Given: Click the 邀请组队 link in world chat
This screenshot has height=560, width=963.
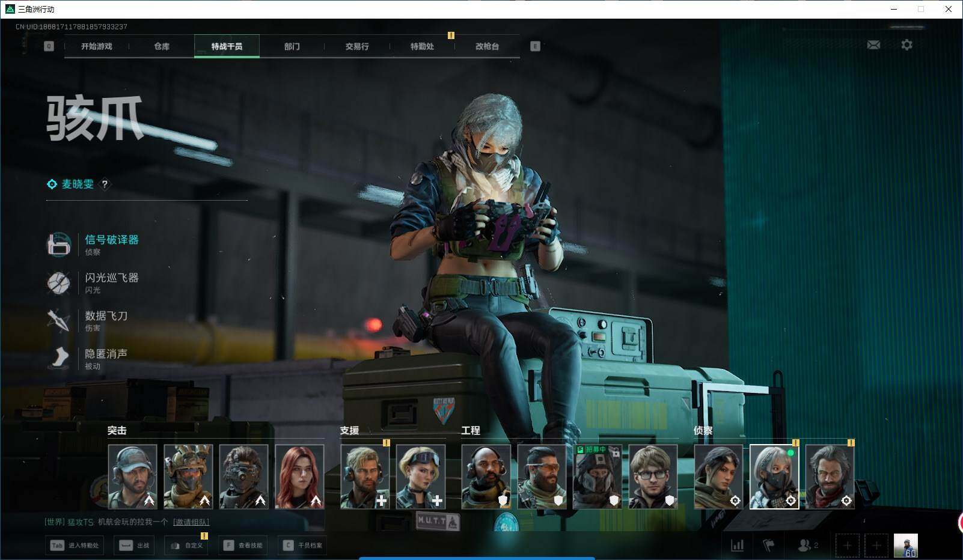Looking at the screenshot, I should coord(191,522).
